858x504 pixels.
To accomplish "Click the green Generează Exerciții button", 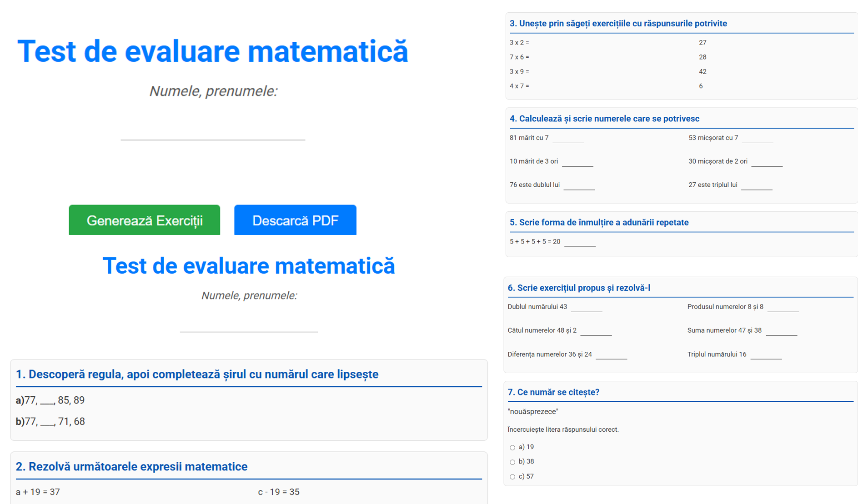I will point(144,220).
